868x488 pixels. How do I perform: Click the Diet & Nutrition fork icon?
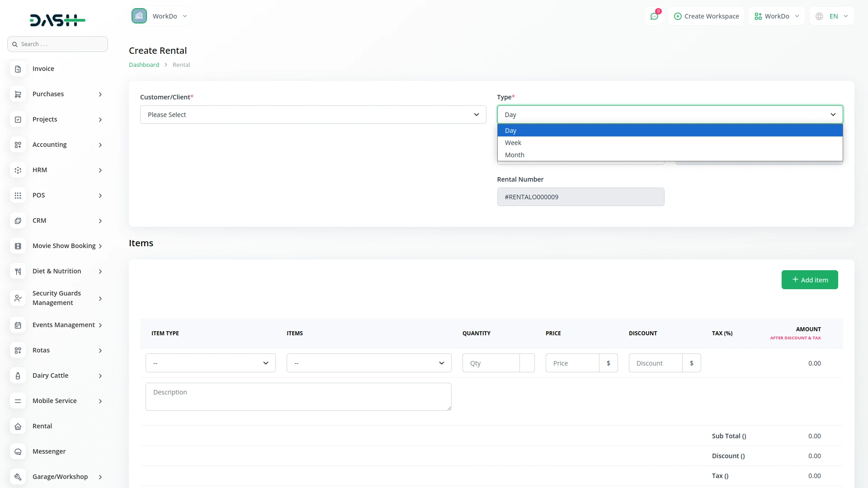[x=18, y=272]
